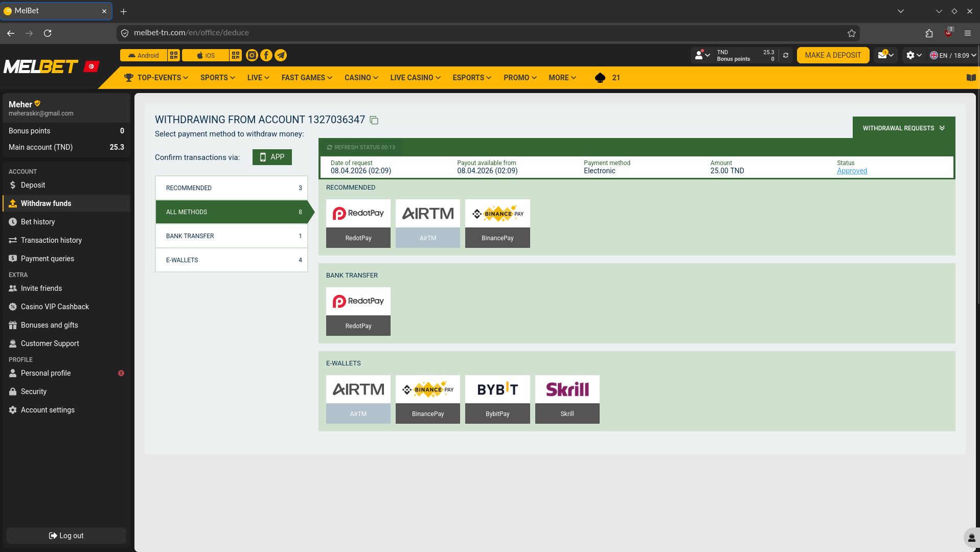Open the browser hamburger menu
Image resolution: width=980 pixels, height=552 pixels.
point(967,33)
